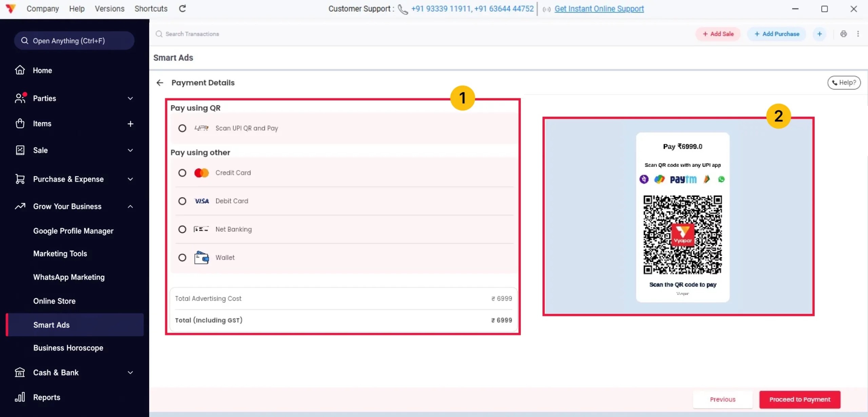868x417 pixels.
Task: Select Scan UPI QR and Pay option
Action: [x=182, y=128]
